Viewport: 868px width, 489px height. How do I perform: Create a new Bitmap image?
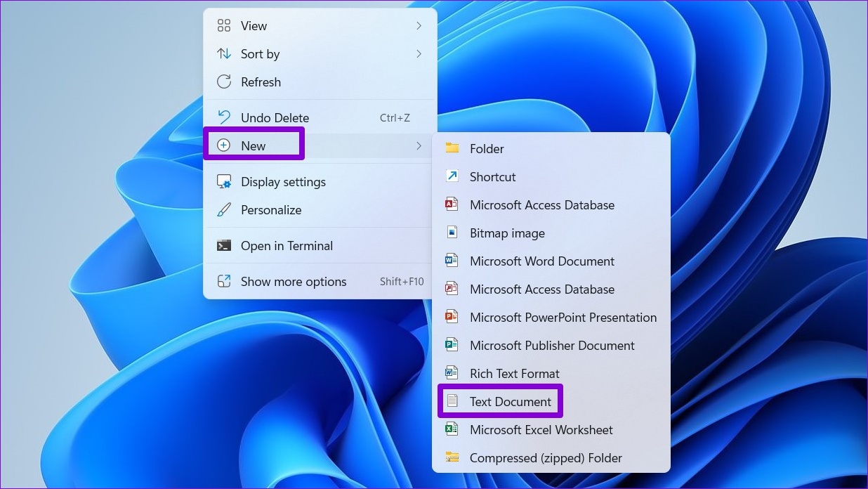pyautogui.click(x=551, y=233)
